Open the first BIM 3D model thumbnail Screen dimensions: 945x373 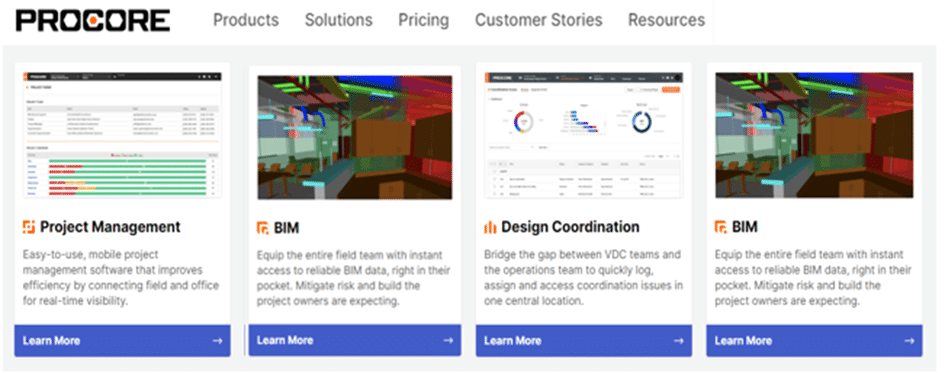(x=355, y=137)
